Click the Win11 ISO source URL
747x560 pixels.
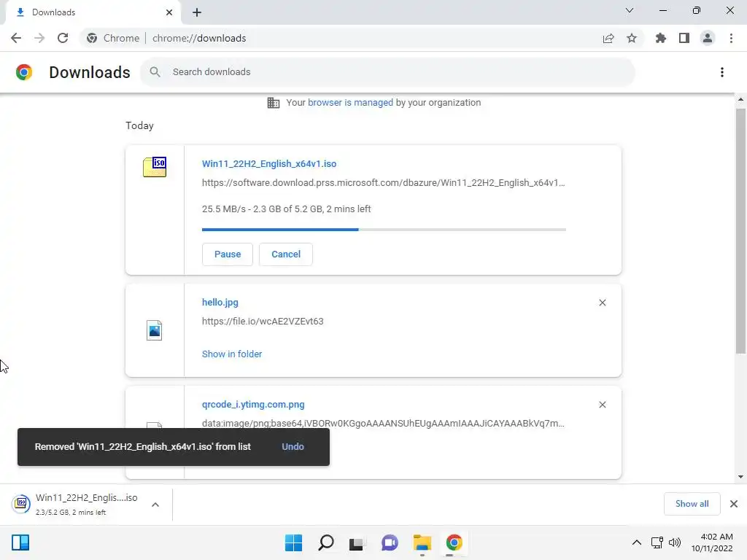(384, 183)
